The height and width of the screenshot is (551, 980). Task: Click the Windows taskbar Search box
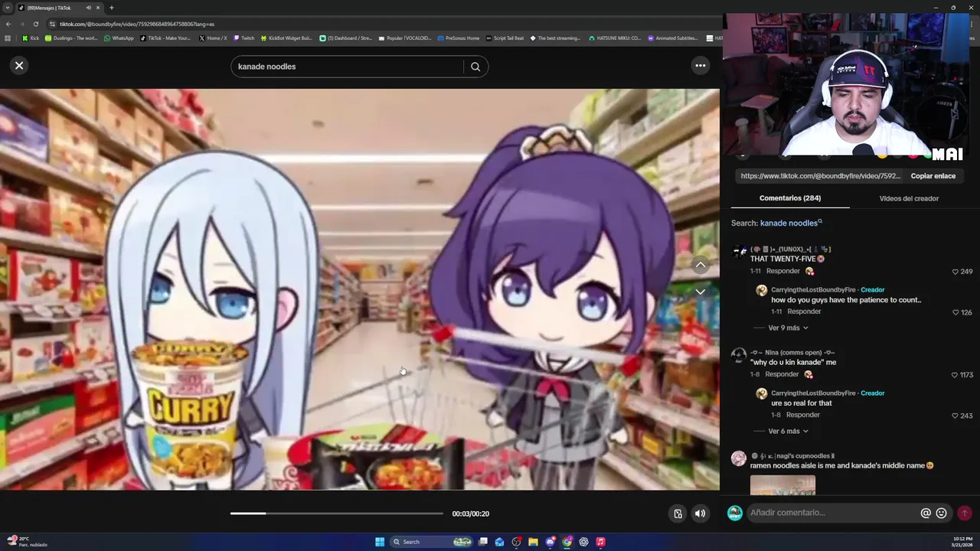tap(431, 542)
